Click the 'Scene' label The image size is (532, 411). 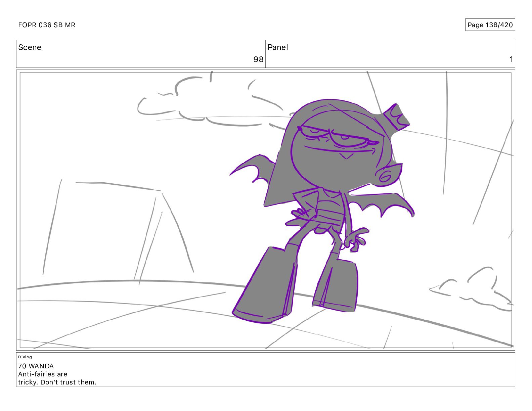(30, 47)
